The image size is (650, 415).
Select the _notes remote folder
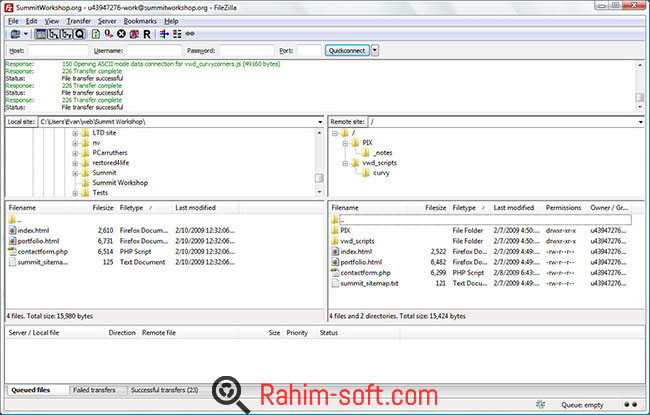(x=383, y=153)
